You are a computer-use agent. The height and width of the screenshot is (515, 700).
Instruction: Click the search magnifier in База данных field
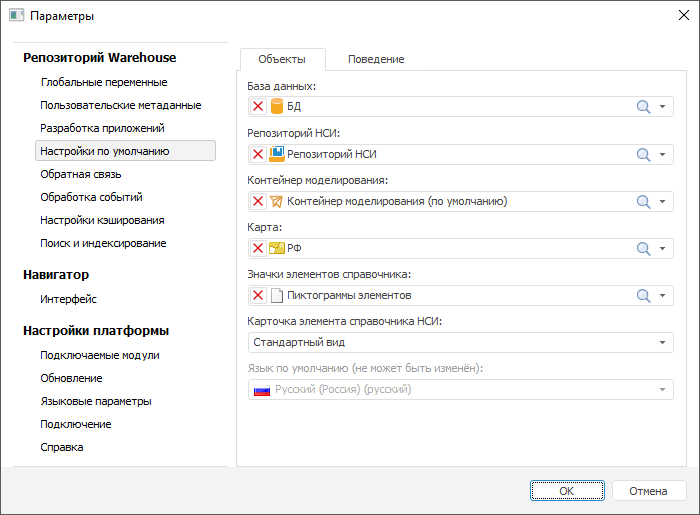click(x=644, y=107)
